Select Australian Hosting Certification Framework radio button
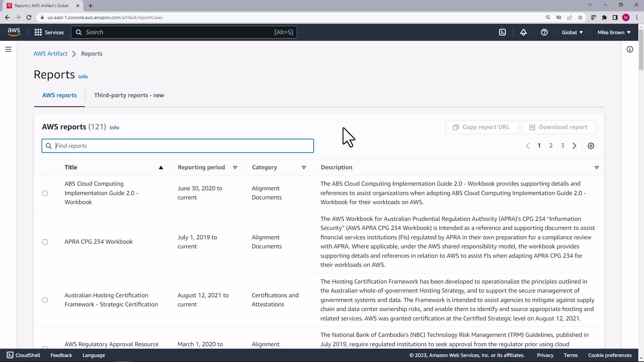Viewport: 644px width, 362px height. tap(45, 300)
